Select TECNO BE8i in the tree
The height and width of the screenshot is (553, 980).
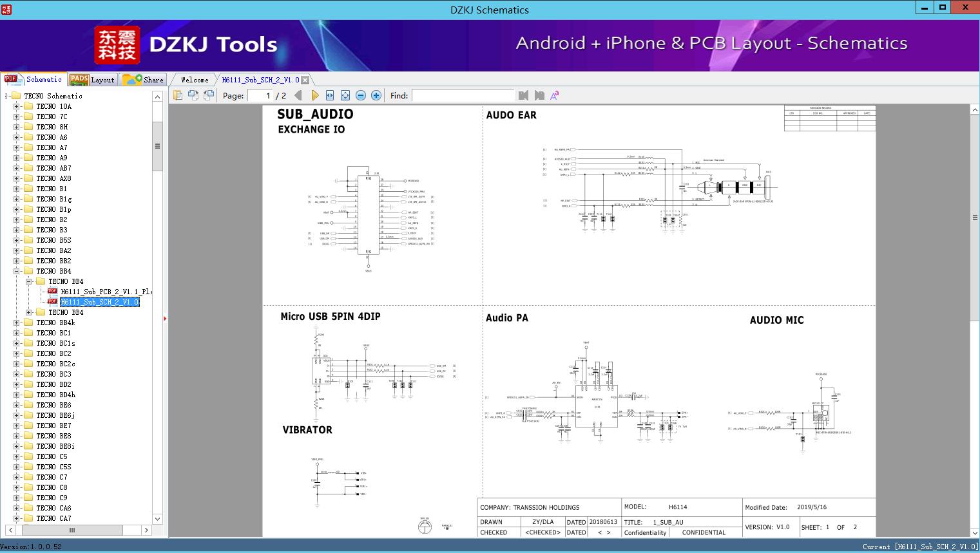coord(55,446)
